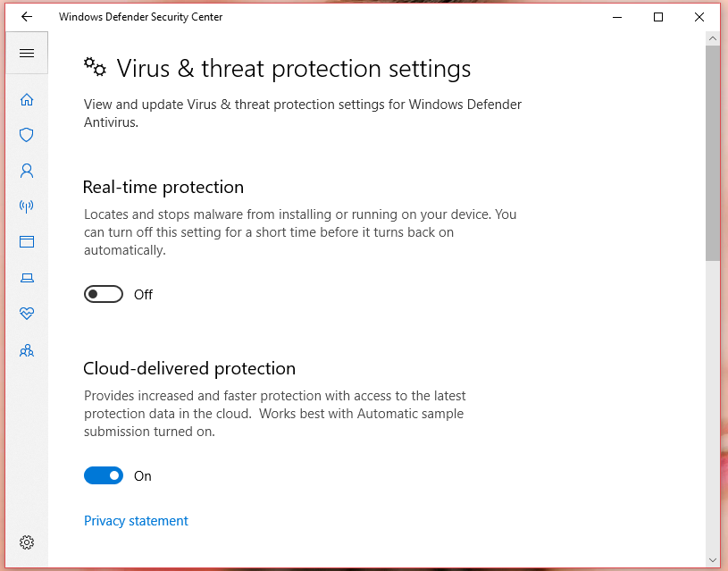Expand the hamburger navigation menu
The height and width of the screenshot is (571, 728).
coord(26,52)
